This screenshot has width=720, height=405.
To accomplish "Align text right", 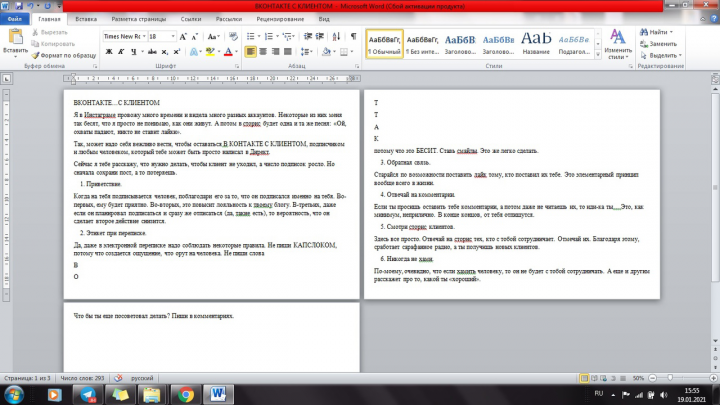I will click(276, 51).
